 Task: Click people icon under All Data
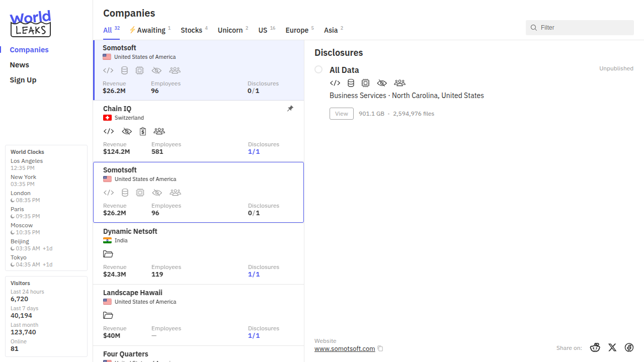pyautogui.click(x=399, y=83)
